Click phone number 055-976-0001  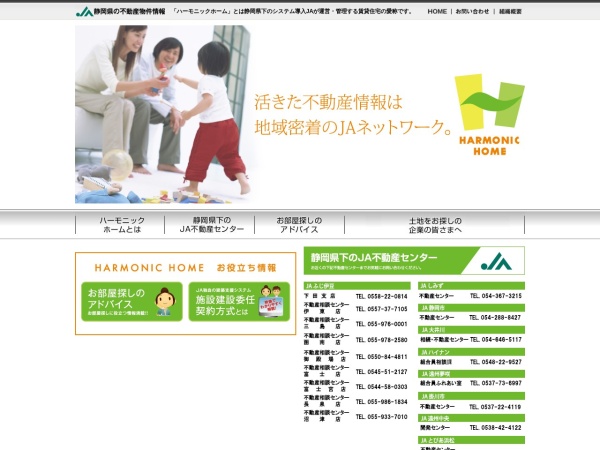pyautogui.click(x=382, y=324)
